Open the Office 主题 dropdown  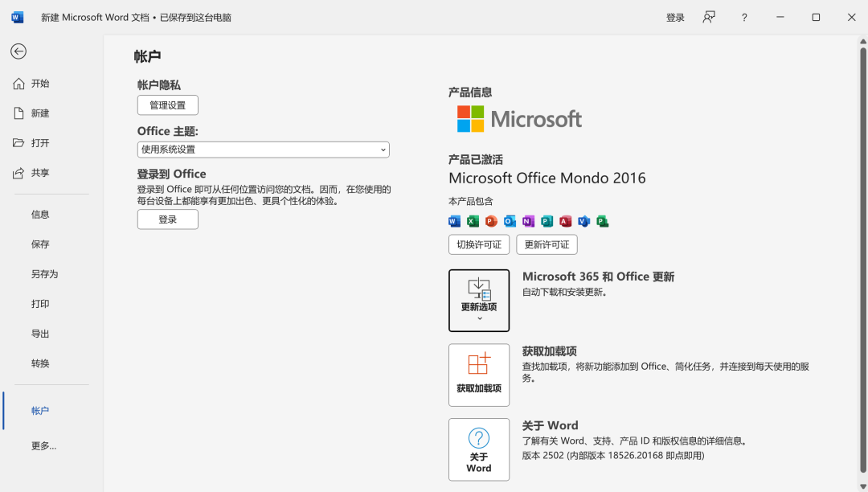coord(264,150)
